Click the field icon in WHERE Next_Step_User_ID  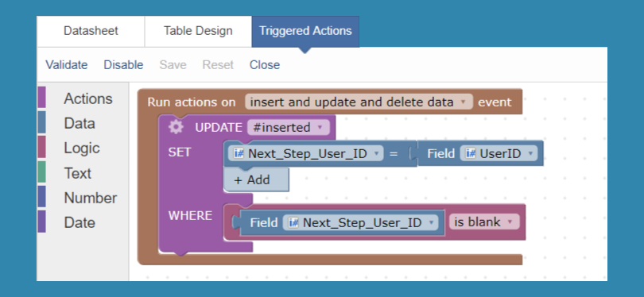(x=293, y=222)
